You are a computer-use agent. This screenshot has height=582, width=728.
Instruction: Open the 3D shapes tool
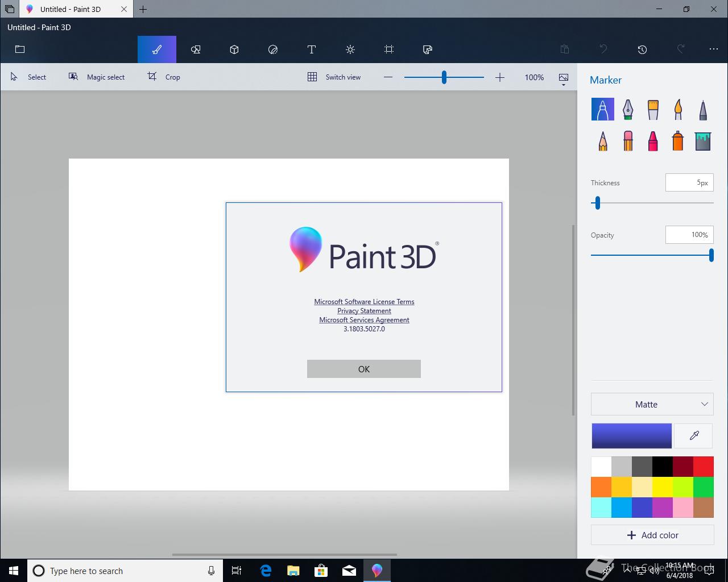tap(234, 49)
